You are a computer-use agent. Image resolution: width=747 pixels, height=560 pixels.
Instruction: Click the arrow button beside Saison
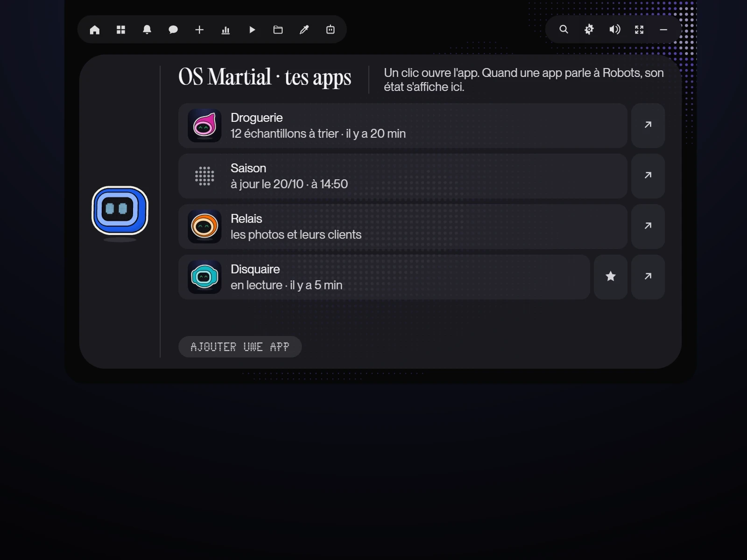[648, 176]
